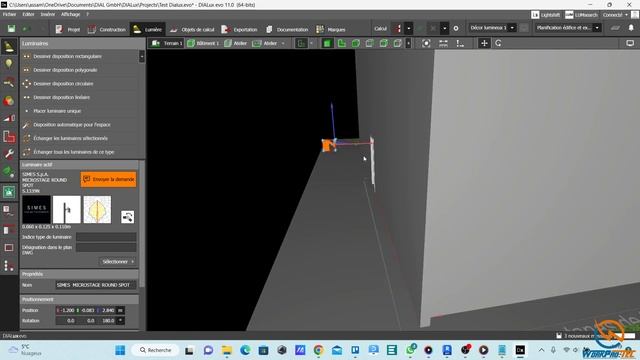This screenshot has height=360, width=640.
Task: Click the swap luminaire icon beside thumbnails
Action: point(128,217)
